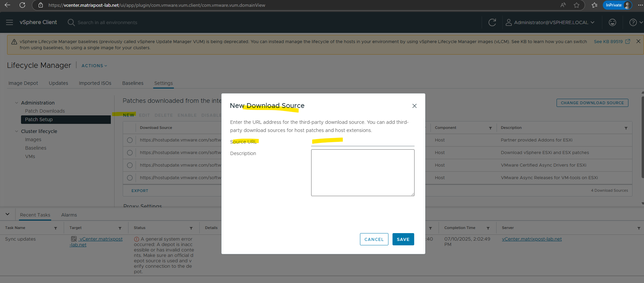
Task: Open the vSphere hamburger navigation menu
Action: coord(9,22)
